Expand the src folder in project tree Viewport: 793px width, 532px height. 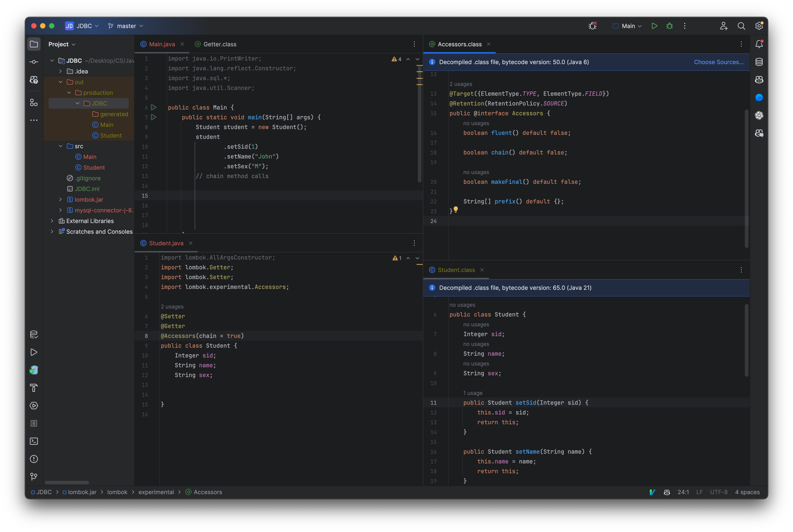click(60, 146)
